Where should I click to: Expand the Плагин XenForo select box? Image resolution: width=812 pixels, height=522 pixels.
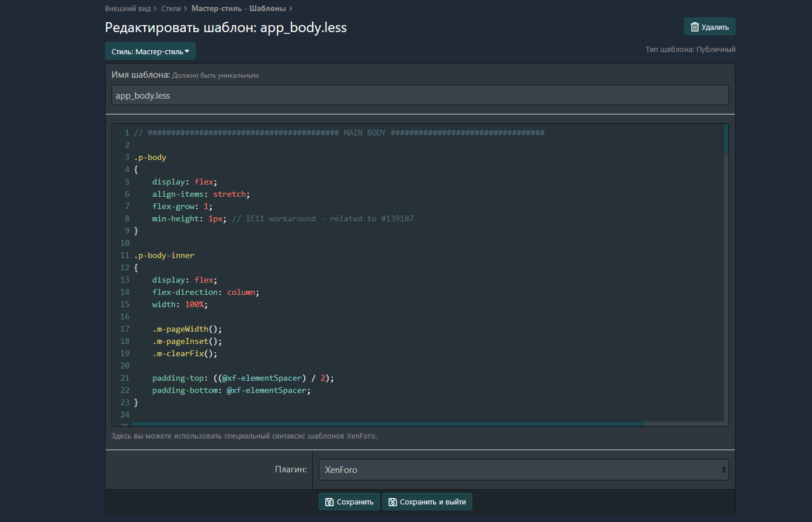[x=523, y=470]
